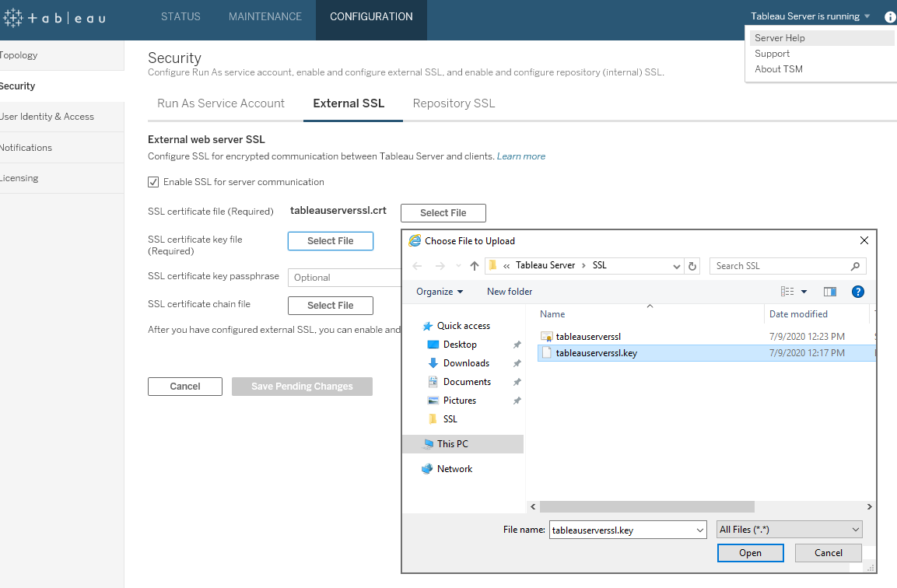Open Topology in the sidebar
Viewport: 897px width, 588px height.
[61, 55]
